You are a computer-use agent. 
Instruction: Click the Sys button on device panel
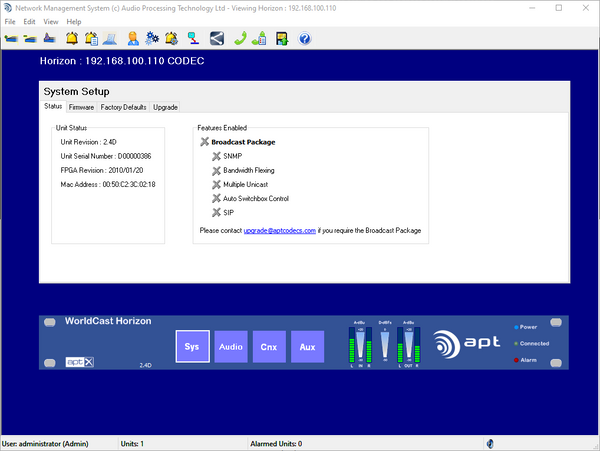pyautogui.click(x=192, y=347)
